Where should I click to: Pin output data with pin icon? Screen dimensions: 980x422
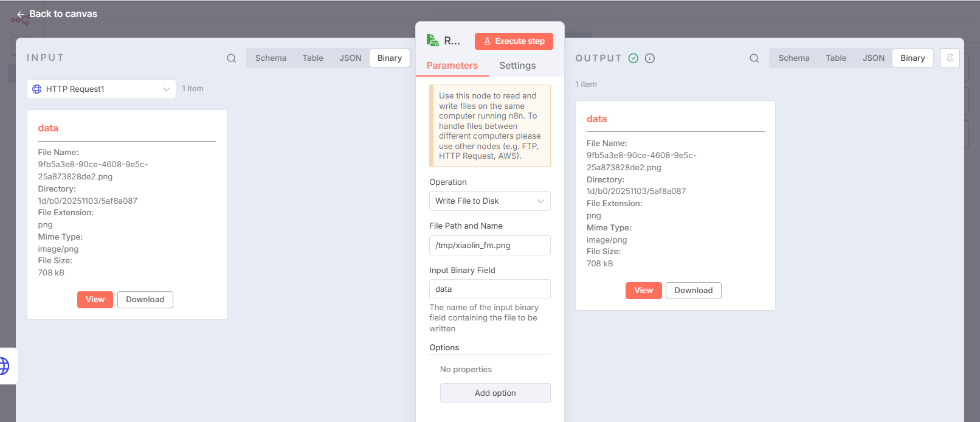click(x=950, y=58)
